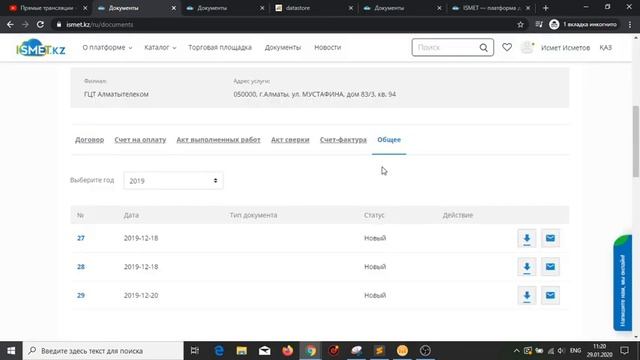Image resolution: width=640 pixels, height=360 pixels.
Task: Open Новости navigation link
Action: pyautogui.click(x=327, y=47)
